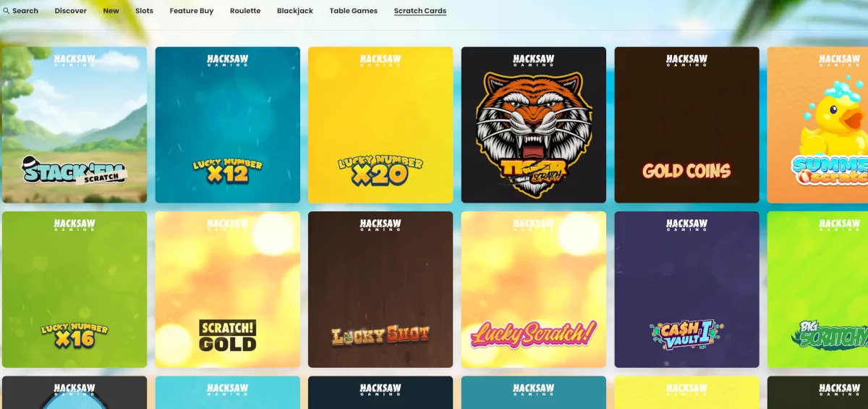Image resolution: width=868 pixels, height=409 pixels.
Task: Play the Big Scratchy game
Action: coord(818,290)
